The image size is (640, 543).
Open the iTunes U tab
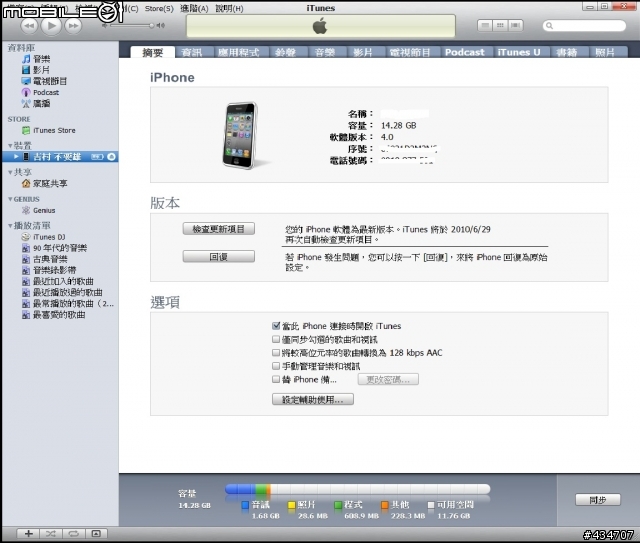[519, 52]
